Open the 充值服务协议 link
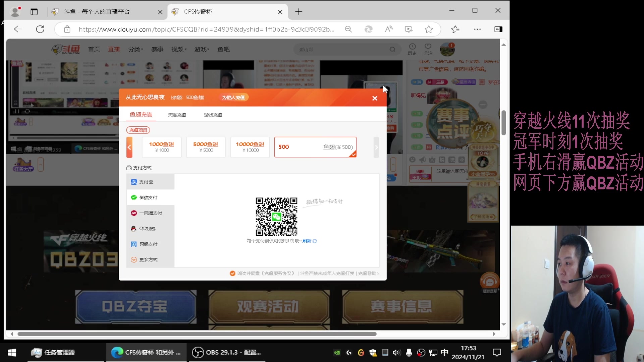Viewport: 644px width, 362px height. click(278, 274)
